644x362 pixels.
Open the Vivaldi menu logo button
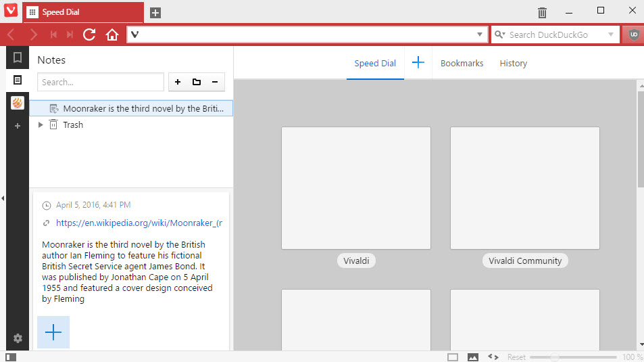coord(11,10)
